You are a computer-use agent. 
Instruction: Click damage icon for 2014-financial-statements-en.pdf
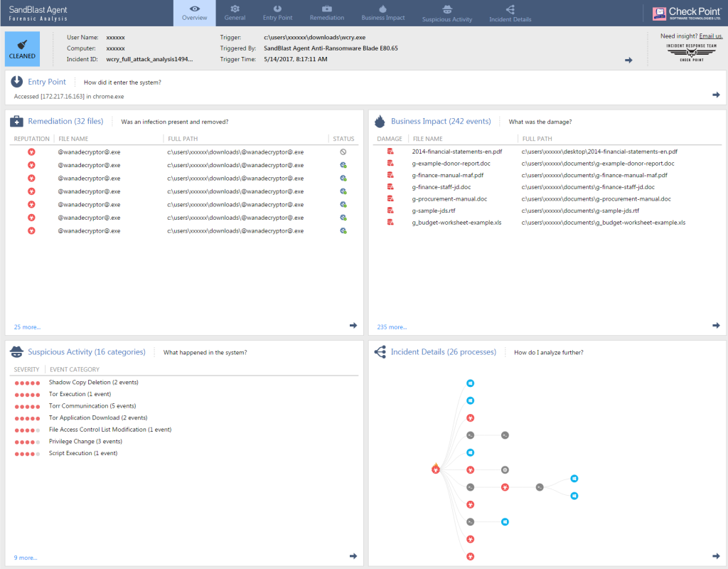pos(390,151)
